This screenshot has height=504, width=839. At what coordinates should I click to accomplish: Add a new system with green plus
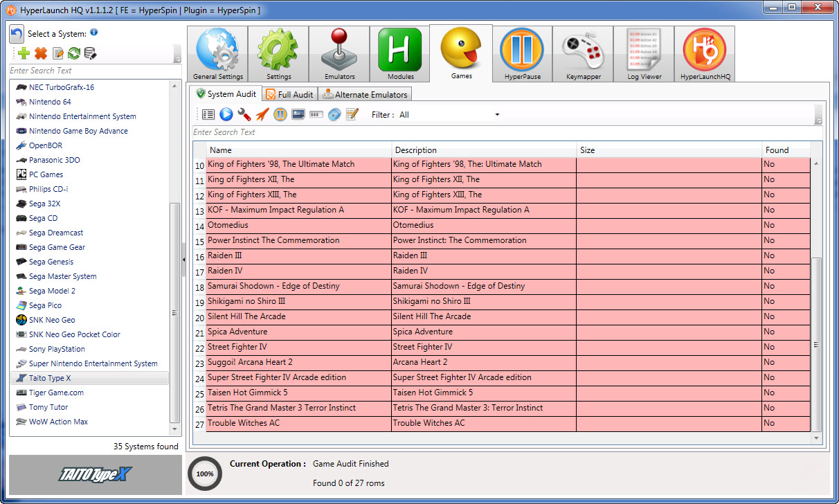[x=24, y=53]
